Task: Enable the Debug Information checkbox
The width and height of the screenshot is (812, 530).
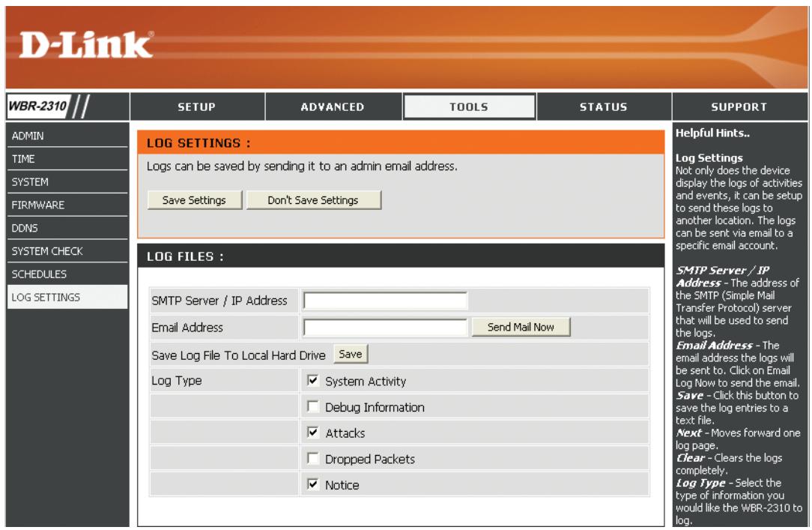Action: point(313,406)
